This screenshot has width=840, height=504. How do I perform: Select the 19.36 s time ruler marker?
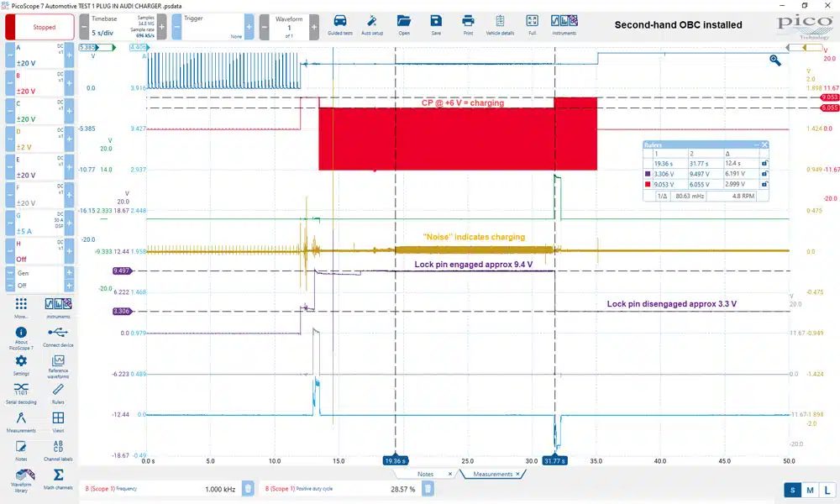point(396,460)
